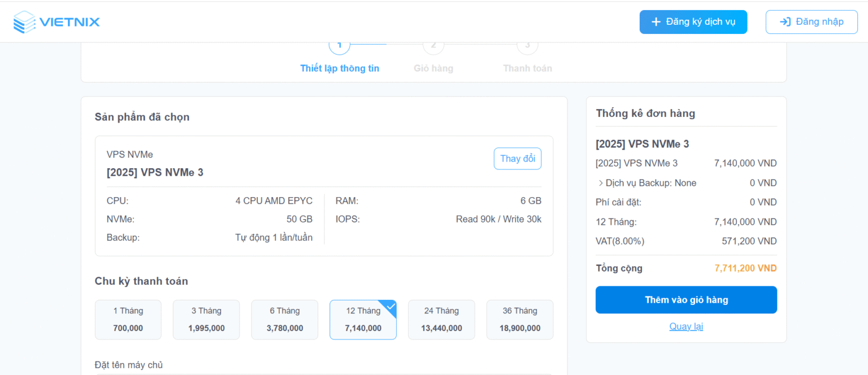The image size is (868, 375).
Task: Select the 1 Tháng billing cycle
Action: pyautogui.click(x=128, y=320)
